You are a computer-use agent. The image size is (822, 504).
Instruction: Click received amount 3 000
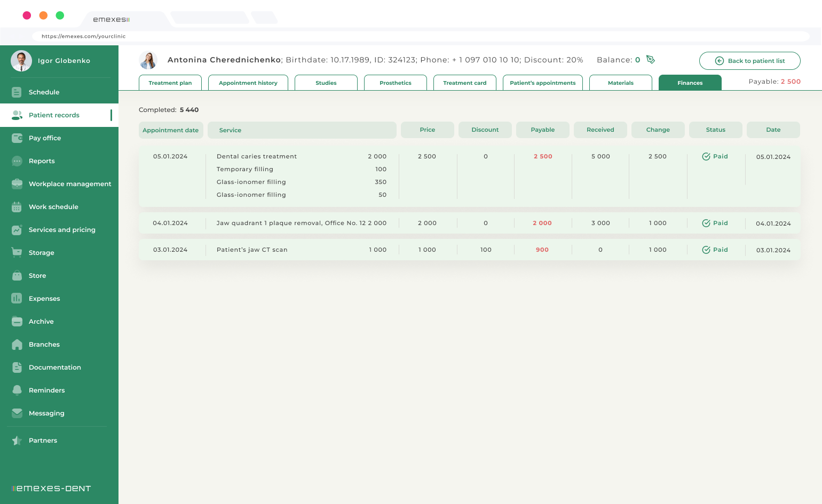600,223
